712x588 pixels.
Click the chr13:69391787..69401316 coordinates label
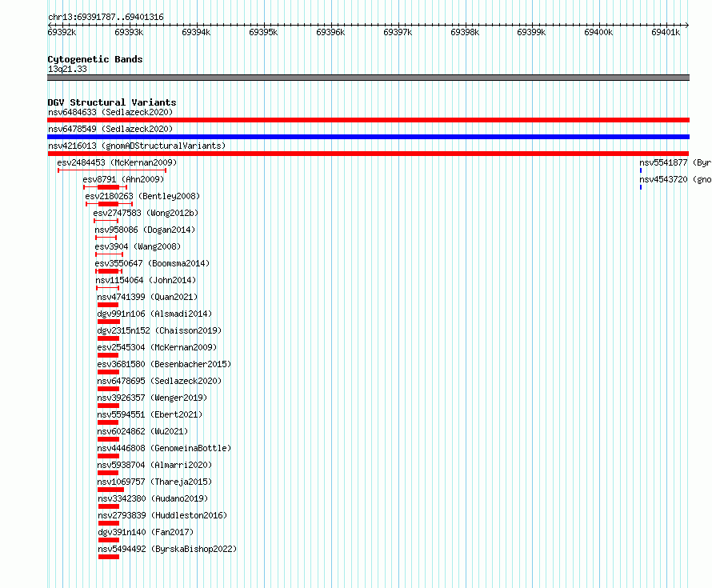point(106,17)
